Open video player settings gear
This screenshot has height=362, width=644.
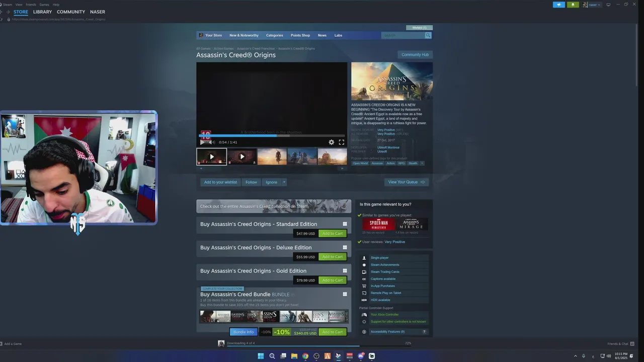click(331, 142)
